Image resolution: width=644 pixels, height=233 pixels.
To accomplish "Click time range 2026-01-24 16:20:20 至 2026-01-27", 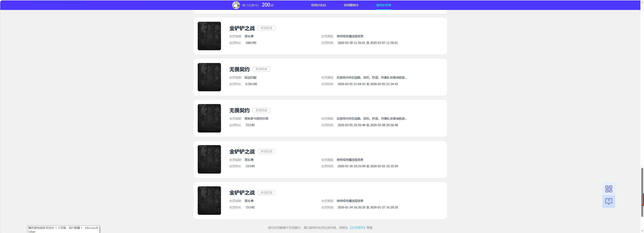I will point(367,207).
